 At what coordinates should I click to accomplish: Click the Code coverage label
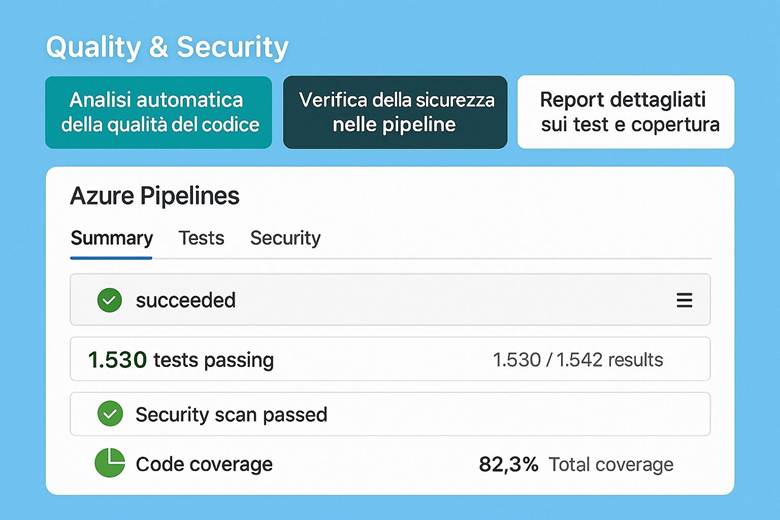[x=204, y=464]
